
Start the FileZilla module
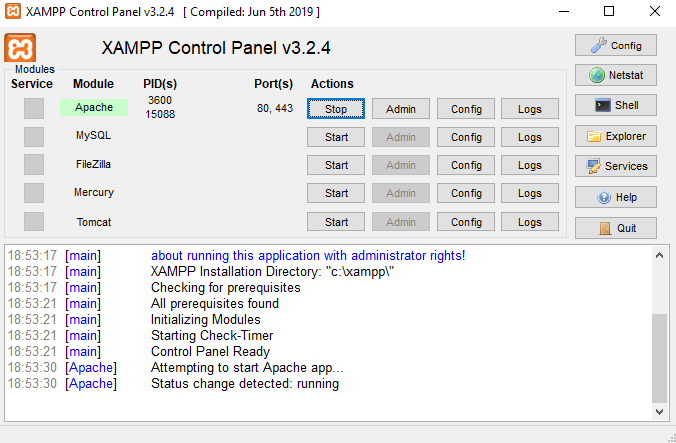pyautogui.click(x=336, y=165)
